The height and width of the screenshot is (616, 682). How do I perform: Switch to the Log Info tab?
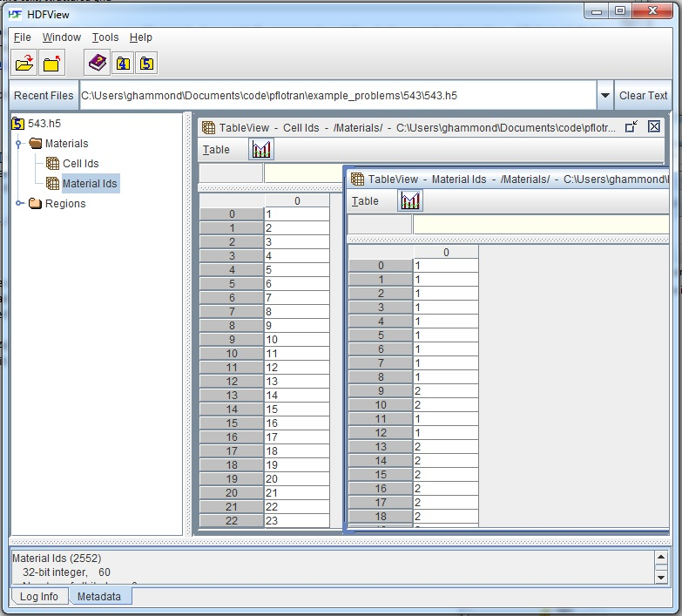pyautogui.click(x=38, y=597)
